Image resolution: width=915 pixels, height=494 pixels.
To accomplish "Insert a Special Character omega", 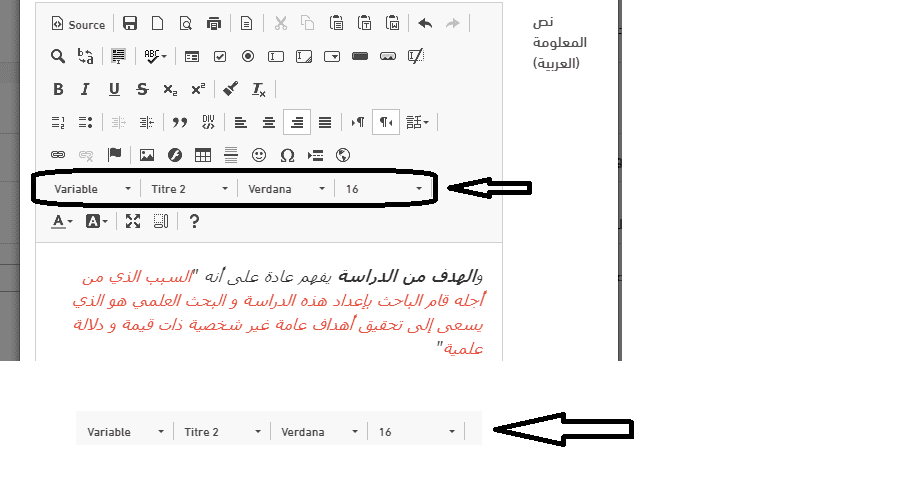I will [x=287, y=155].
